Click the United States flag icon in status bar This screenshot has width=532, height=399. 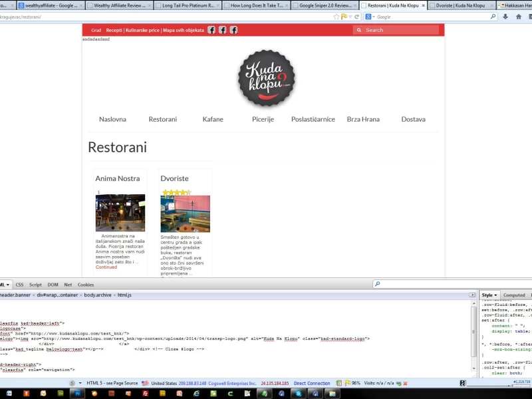pos(145,383)
